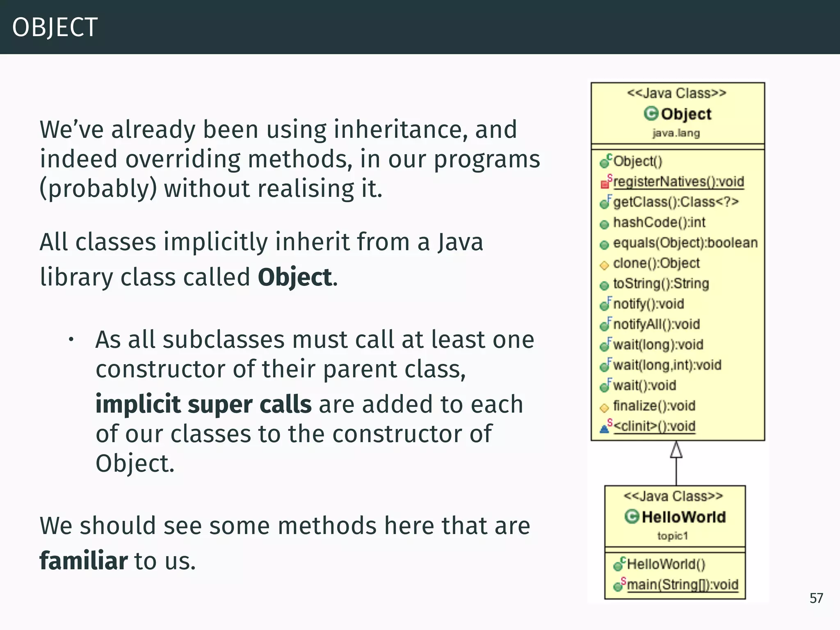The width and height of the screenshot is (840, 630).
Task: Select the getClass():Class<?> method entry
Action: tap(676, 202)
